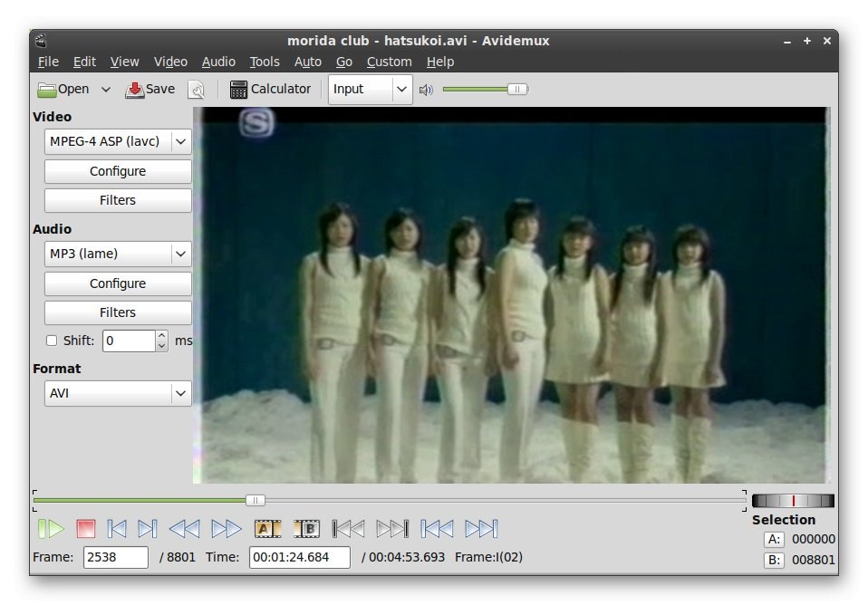
Task: Increase the Shift value with up arrow
Action: pos(161,335)
